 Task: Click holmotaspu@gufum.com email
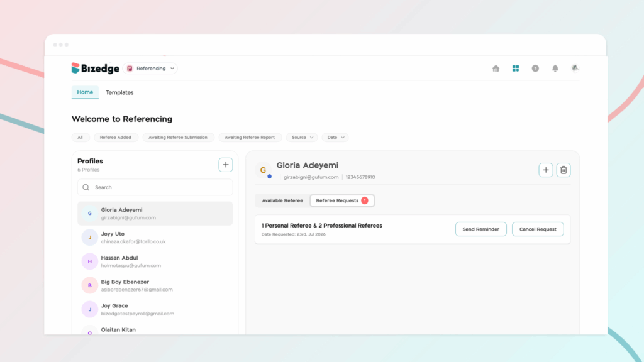pyautogui.click(x=131, y=266)
